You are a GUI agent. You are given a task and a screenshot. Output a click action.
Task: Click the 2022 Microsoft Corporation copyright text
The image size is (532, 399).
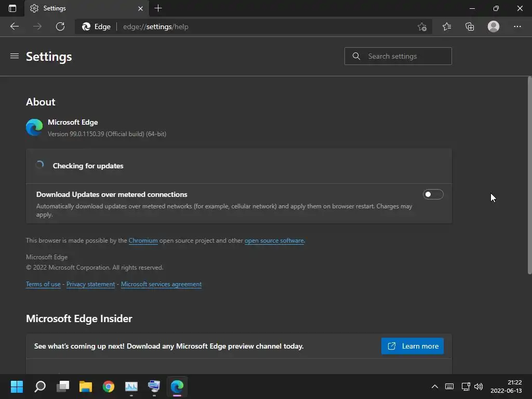coord(95,268)
